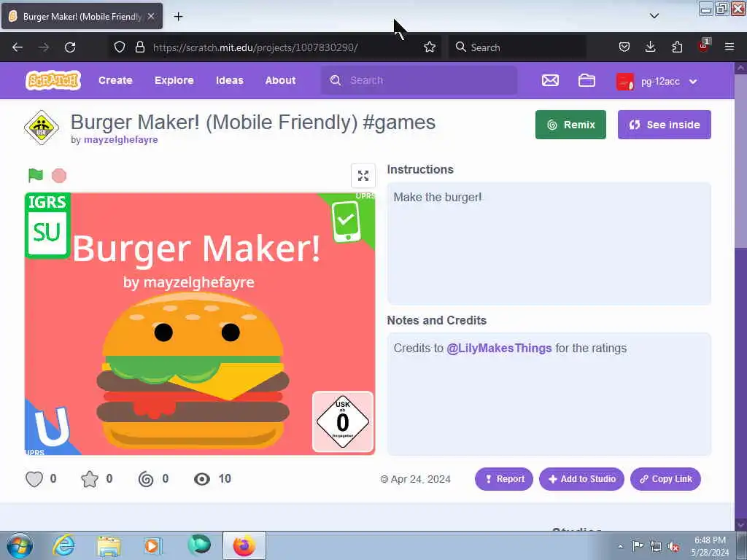Click the views eye icon

click(x=202, y=479)
